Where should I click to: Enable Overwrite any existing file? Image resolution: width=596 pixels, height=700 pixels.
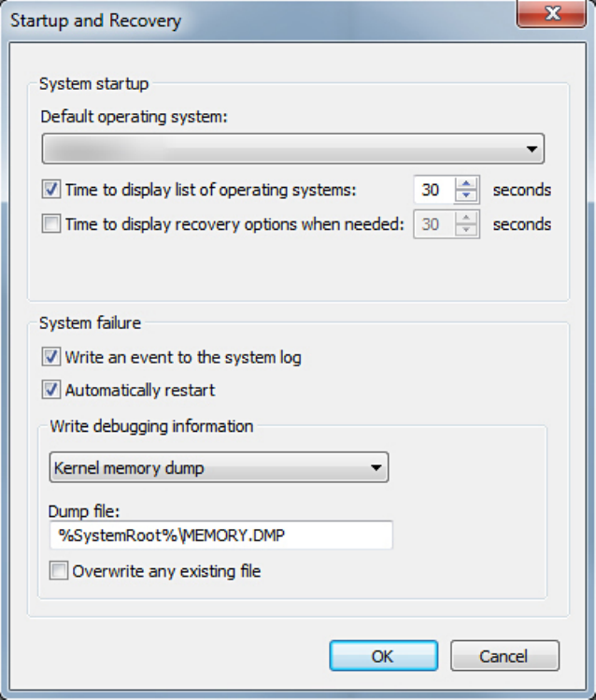point(59,571)
